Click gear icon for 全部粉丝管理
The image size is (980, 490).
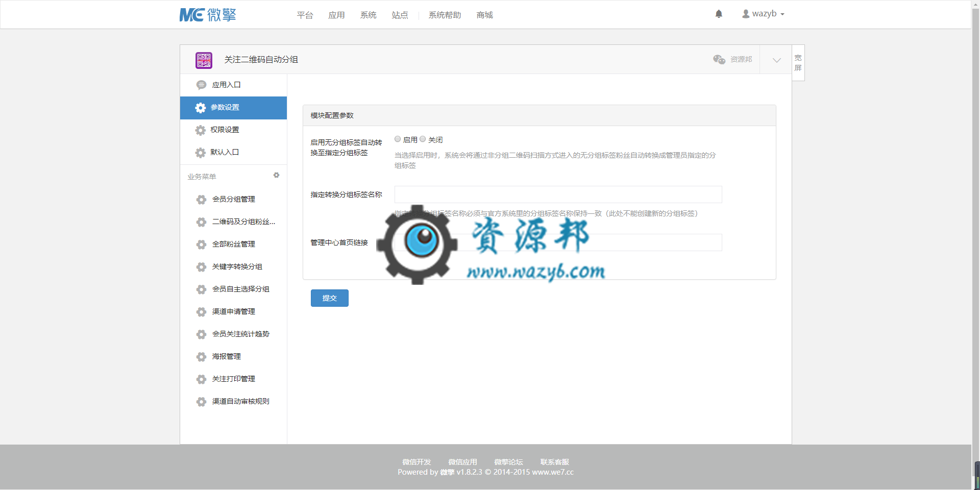201,244
